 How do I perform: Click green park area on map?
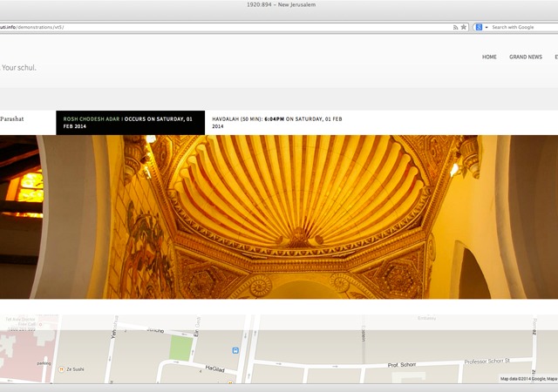(x=180, y=348)
